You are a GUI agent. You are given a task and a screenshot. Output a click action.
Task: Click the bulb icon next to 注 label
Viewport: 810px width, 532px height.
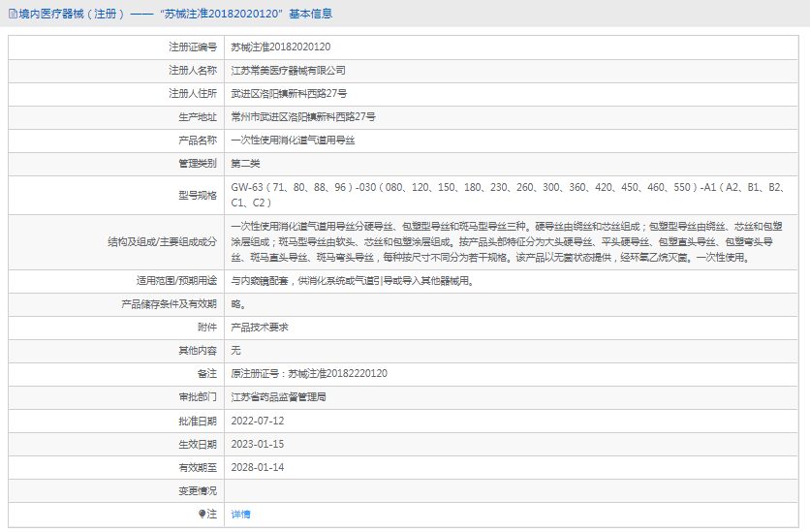click(x=202, y=514)
